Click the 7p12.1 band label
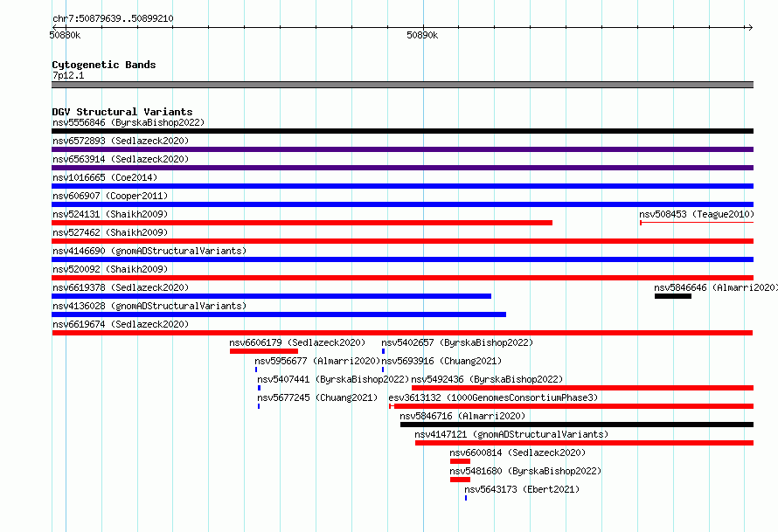 click(x=68, y=75)
